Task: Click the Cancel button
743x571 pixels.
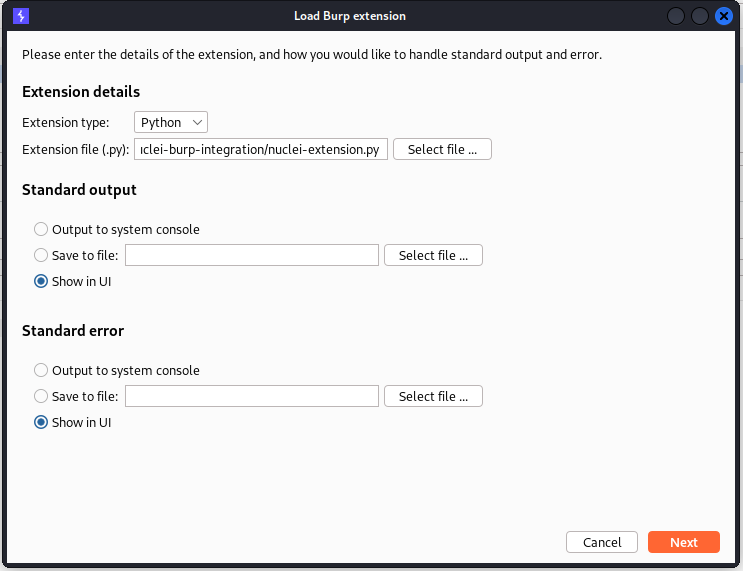Action: click(x=602, y=542)
